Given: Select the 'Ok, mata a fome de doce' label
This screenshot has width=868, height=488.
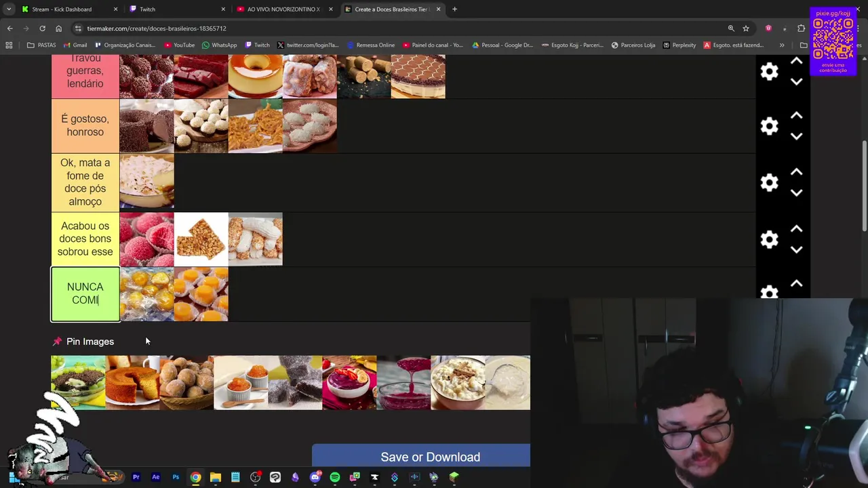Looking at the screenshot, I should coord(85,182).
